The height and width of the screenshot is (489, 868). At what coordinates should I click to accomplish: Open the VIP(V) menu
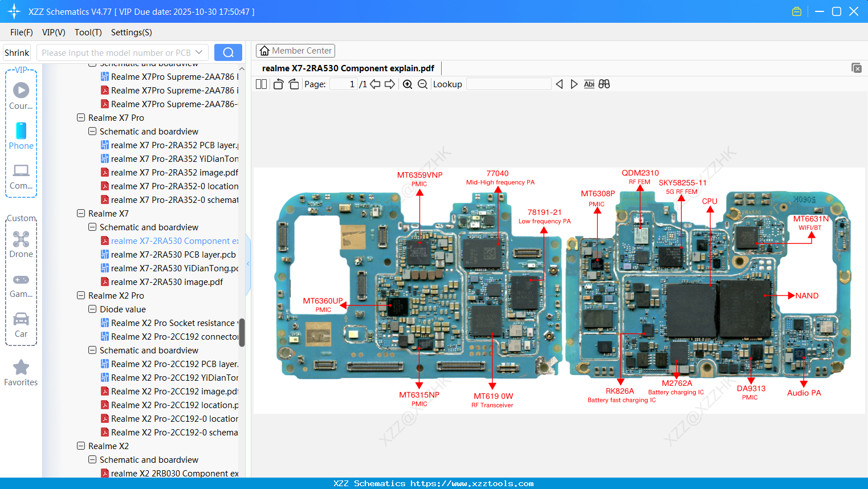(x=54, y=32)
